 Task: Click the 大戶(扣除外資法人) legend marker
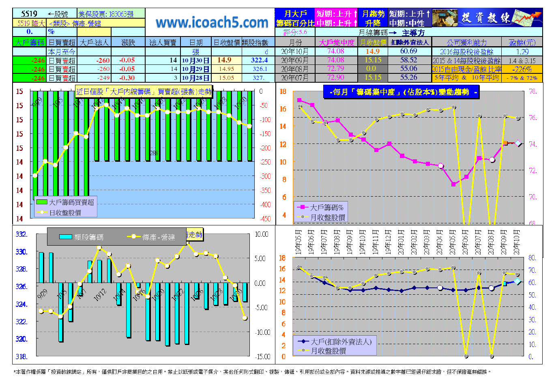click(x=303, y=342)
